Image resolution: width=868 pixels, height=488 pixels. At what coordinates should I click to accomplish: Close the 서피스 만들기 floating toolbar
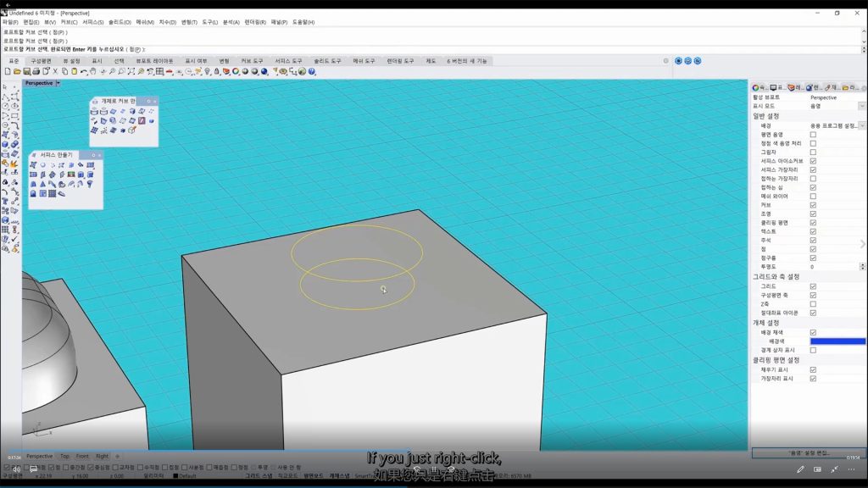[99, 155]
